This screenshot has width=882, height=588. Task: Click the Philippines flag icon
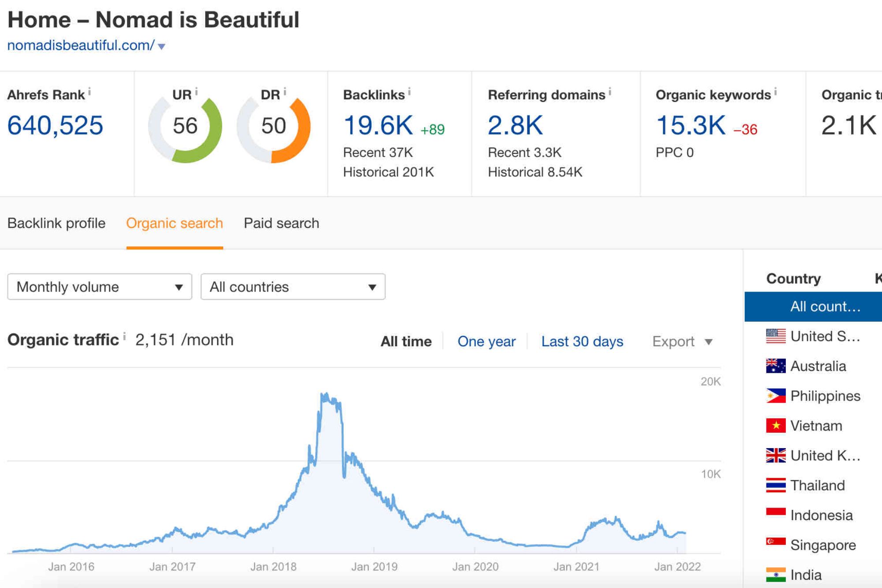click(x=776, y=396)
